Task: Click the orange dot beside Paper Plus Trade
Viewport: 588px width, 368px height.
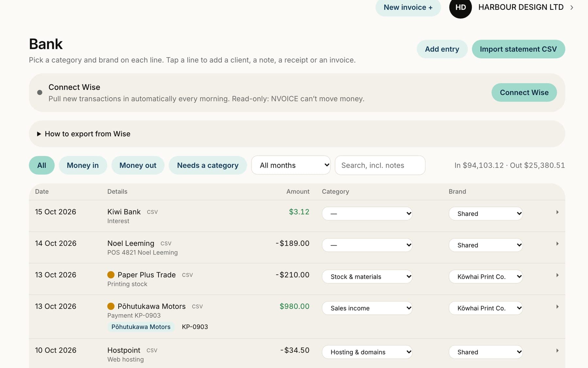Action: (x=111, y=275)
